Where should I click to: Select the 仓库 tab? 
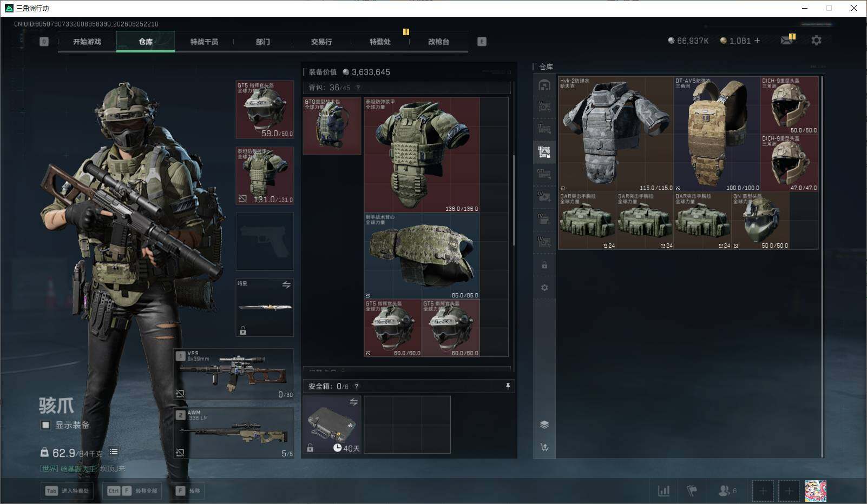pos(146,42)
